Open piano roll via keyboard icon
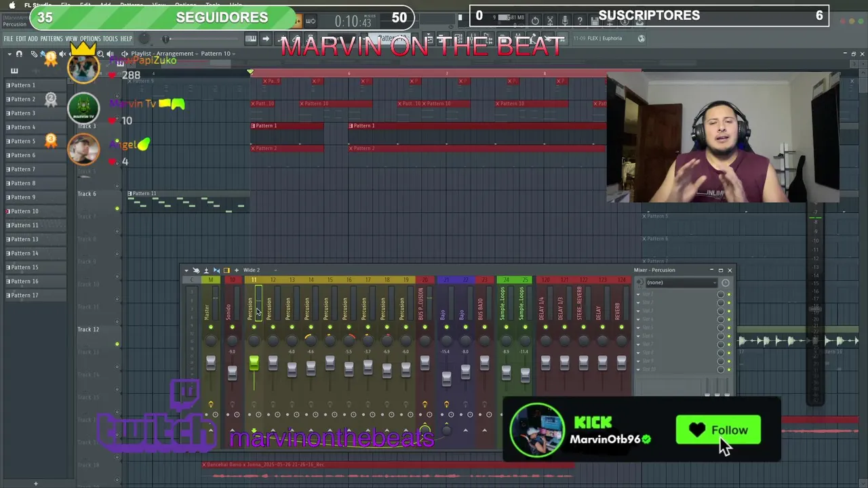This screenshot has height=488, width=868. click(251, 39)
